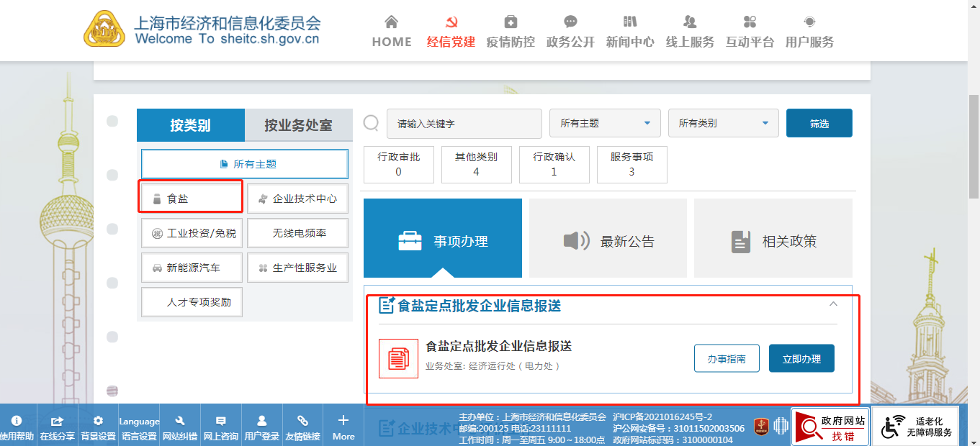Open 使用帮助 info icon in bottom bar

(x=17, y=421)
